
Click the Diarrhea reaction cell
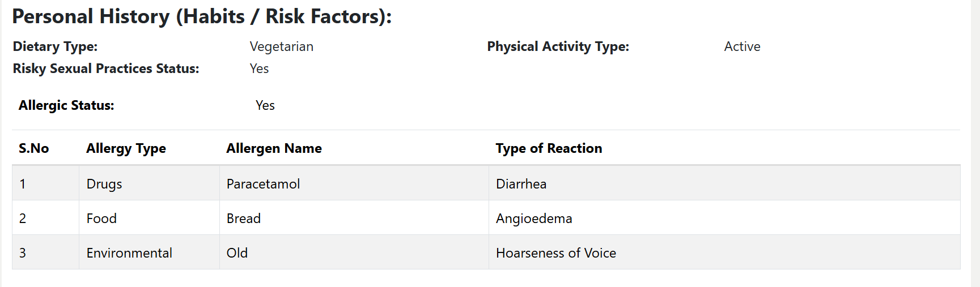point(521,184)
